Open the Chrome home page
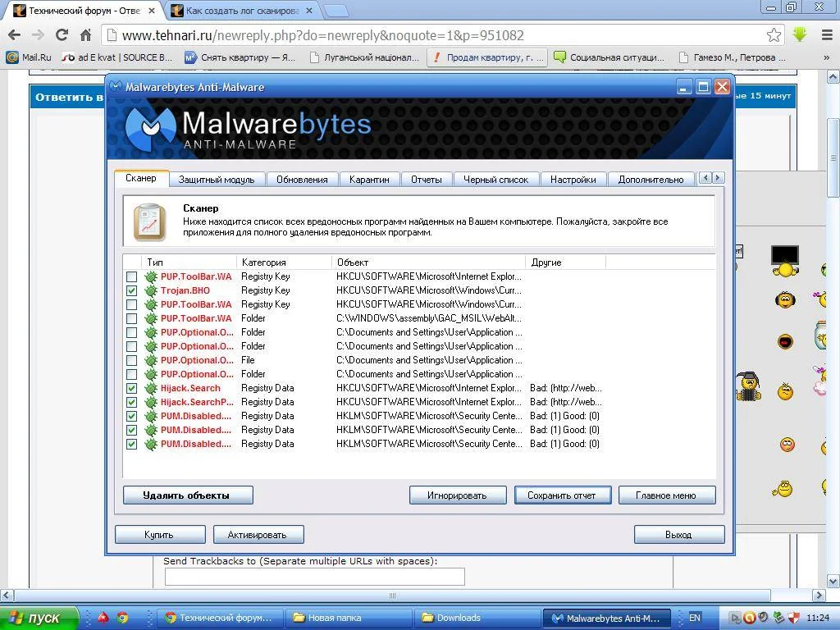The width and height of the screenshot is (840, 630). pos(85,35)
